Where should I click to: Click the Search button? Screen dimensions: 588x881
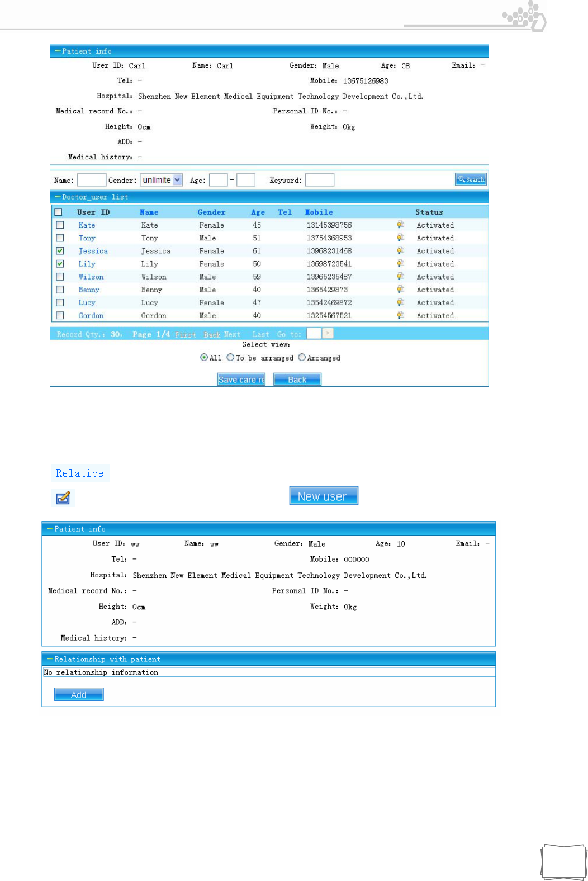[471, 179]
